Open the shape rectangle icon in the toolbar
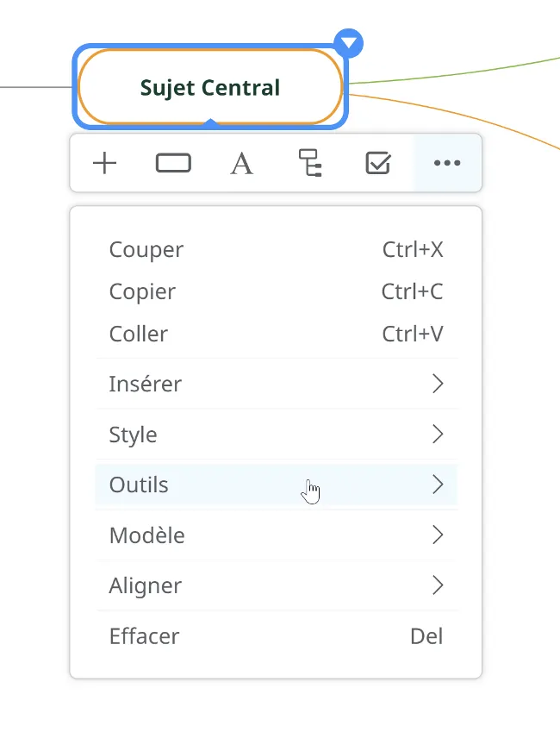 pos(173,164)
